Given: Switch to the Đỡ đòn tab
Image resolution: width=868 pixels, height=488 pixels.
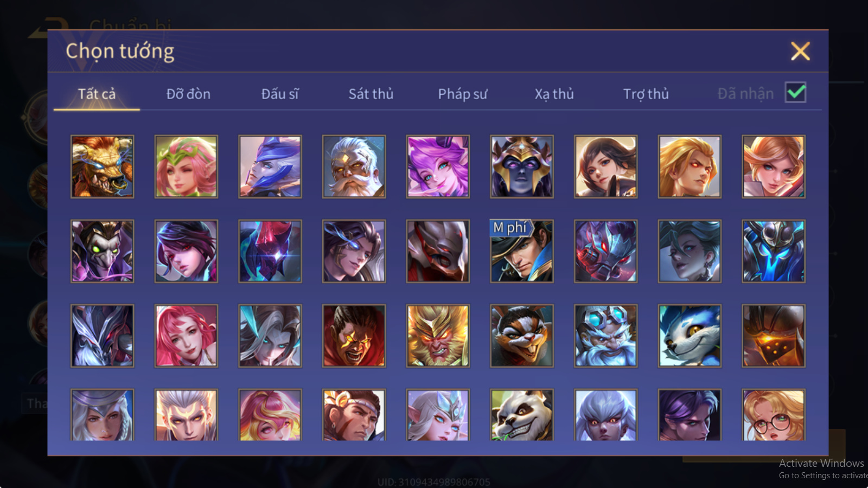Looking at the screenshot, I should [x=188, y=94].
